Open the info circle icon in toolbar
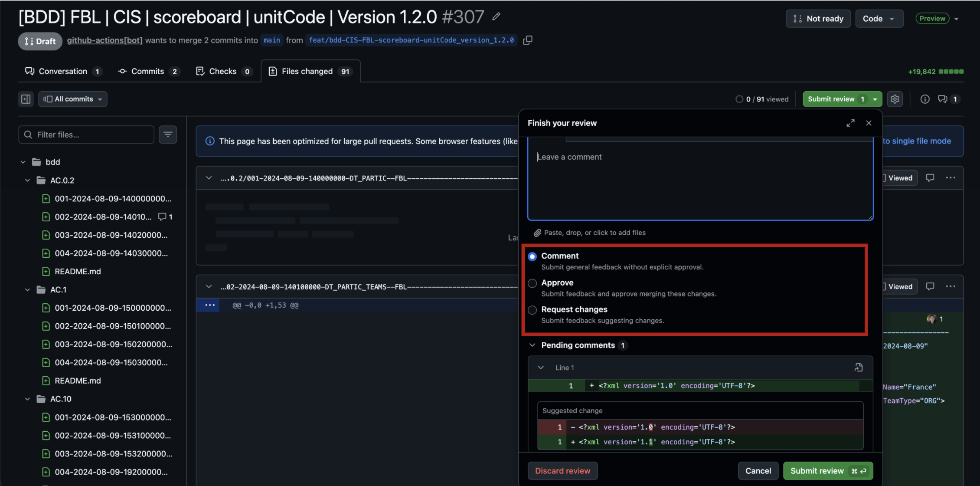The width and height of the screenshot is (980, 486). coord(925,99)
